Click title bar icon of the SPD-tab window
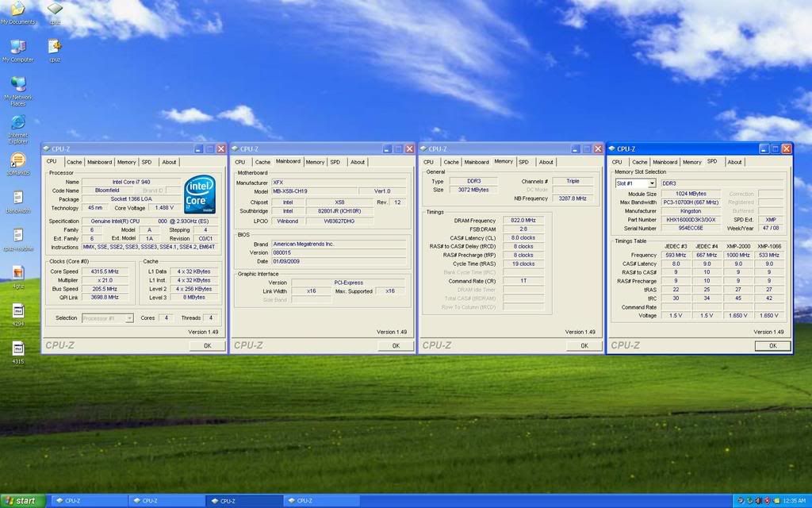Image resolution: width=812 pixels, height=508 pixels. 612,148
